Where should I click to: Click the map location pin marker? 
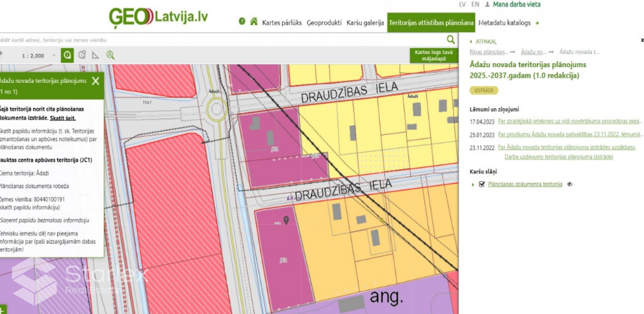click(x=286, y=220)
